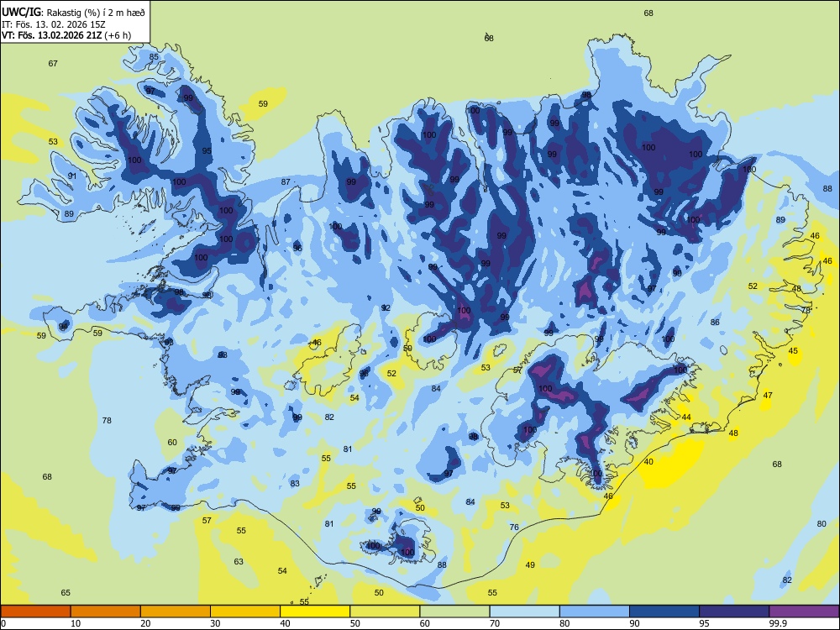The height and width of the screenshot is (630, 840).
Task: Click the '20' legend tick label
Action: (145, 623)
